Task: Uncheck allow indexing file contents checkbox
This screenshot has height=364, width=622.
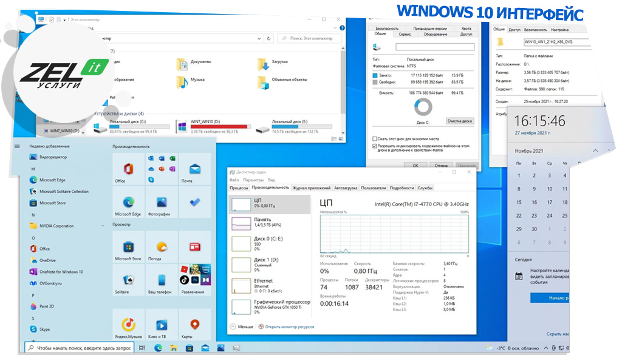Action: (x=374, y=146)
